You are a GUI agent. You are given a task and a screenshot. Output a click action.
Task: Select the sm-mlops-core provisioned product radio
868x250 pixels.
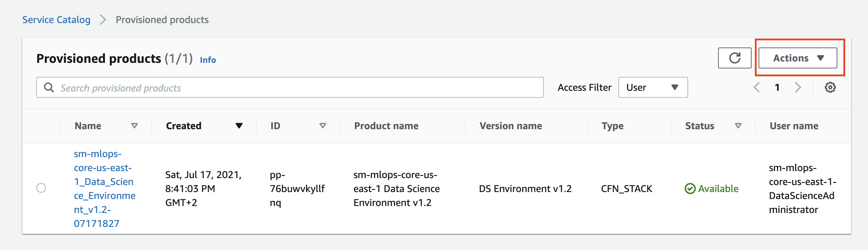[x=41, y=188]
